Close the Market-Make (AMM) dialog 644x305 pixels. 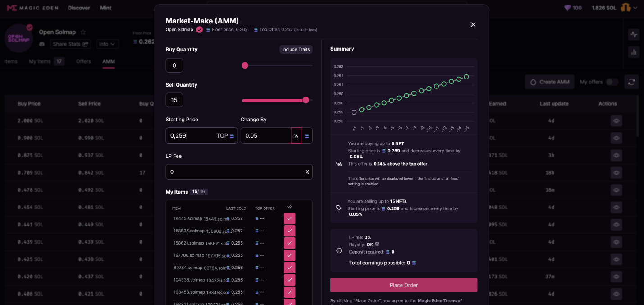click(x=473, y=25)
